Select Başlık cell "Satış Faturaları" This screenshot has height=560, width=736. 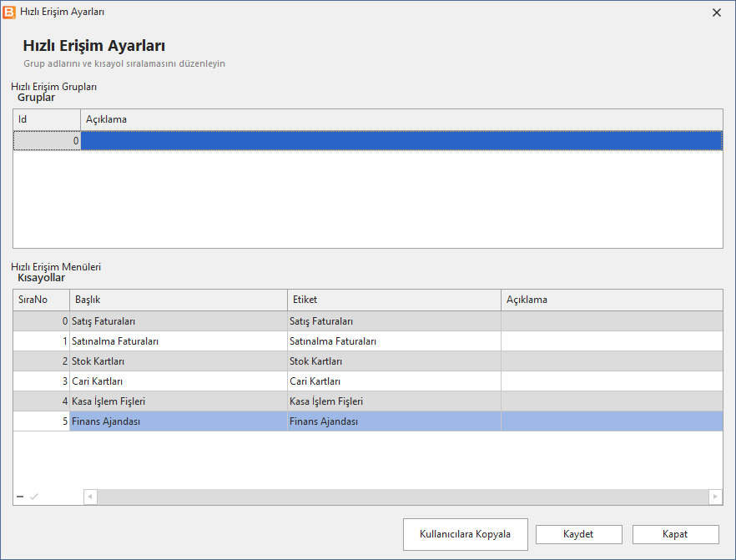(179, 321)
